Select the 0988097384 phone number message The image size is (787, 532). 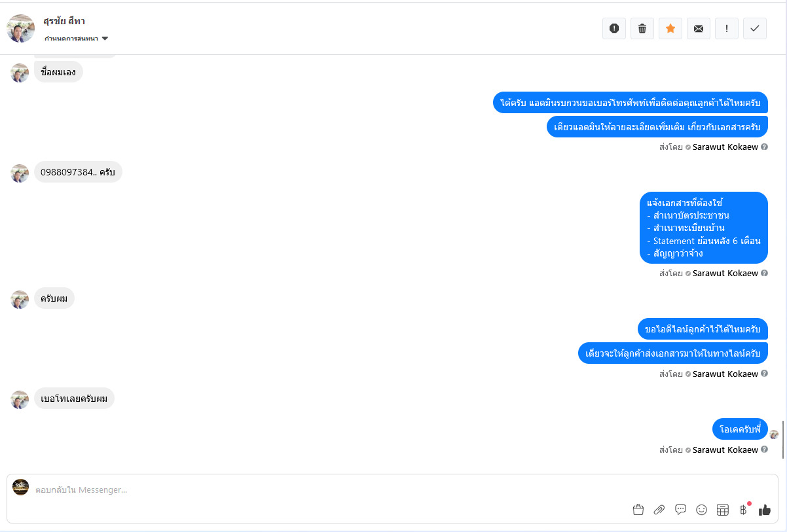pos(78,172)
